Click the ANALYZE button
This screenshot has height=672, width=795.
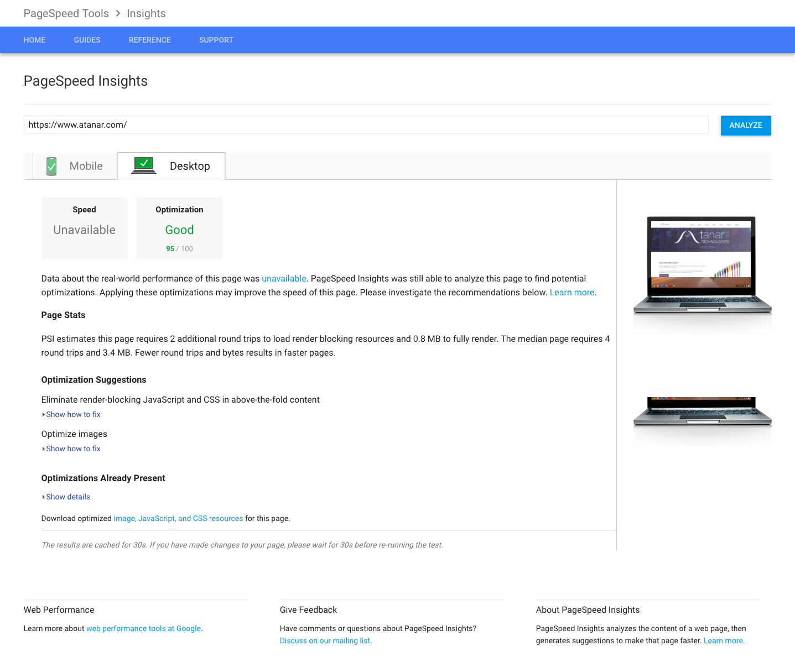point(746,125)
